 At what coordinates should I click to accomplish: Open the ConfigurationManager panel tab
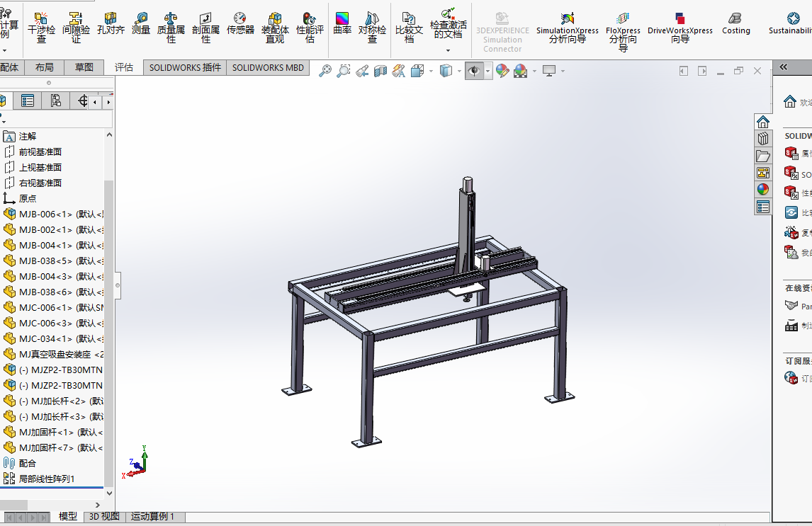[x=55, y=101]
